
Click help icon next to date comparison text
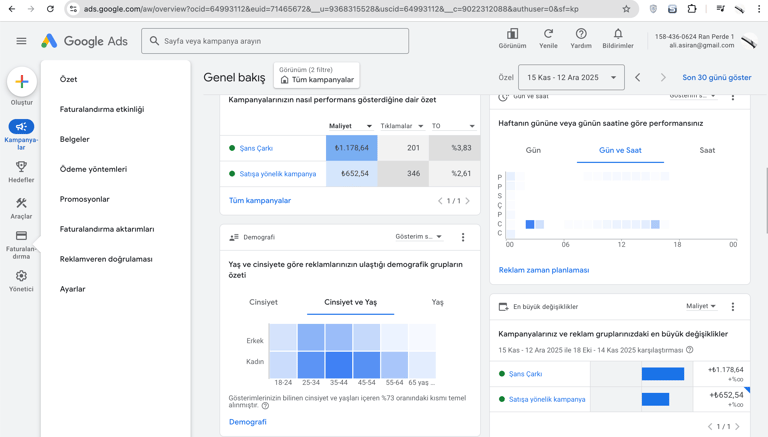click(x=690, y=350)
